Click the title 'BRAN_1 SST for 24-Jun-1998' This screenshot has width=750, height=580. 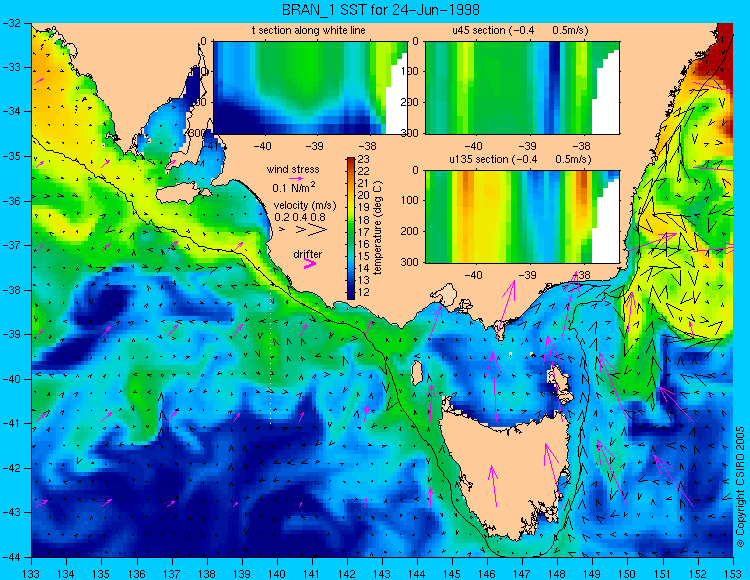[x=380, y=10]
